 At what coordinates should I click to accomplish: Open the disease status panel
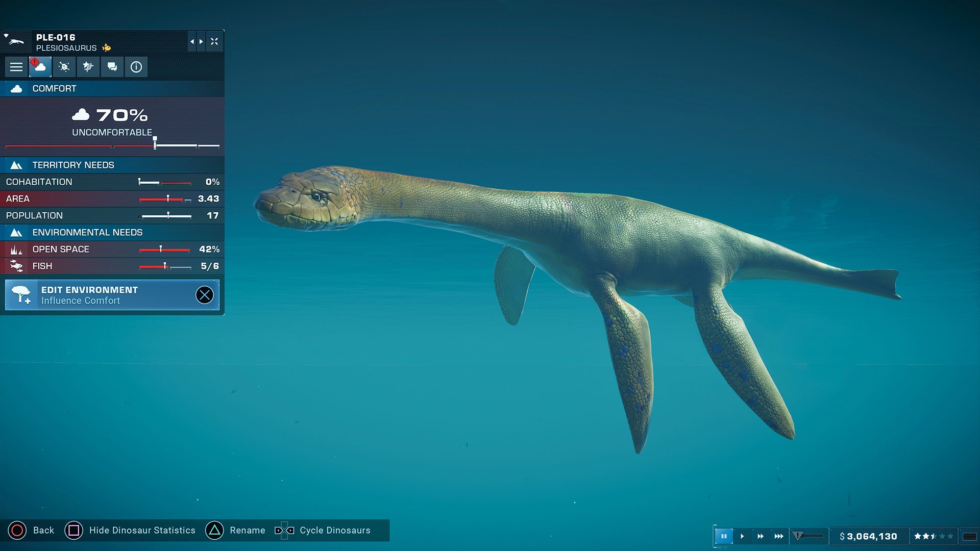coord(64,66)
